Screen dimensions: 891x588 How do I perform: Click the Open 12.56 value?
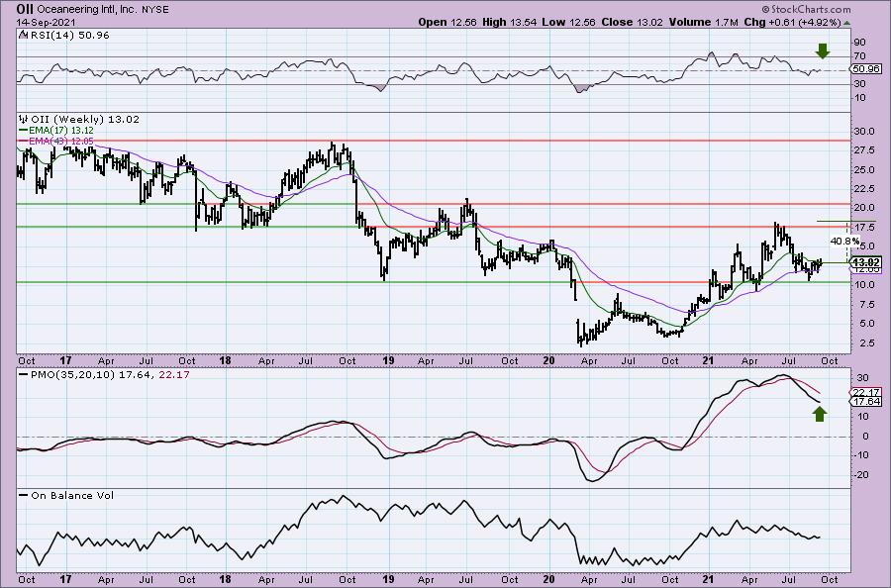(x=448, y=22)
